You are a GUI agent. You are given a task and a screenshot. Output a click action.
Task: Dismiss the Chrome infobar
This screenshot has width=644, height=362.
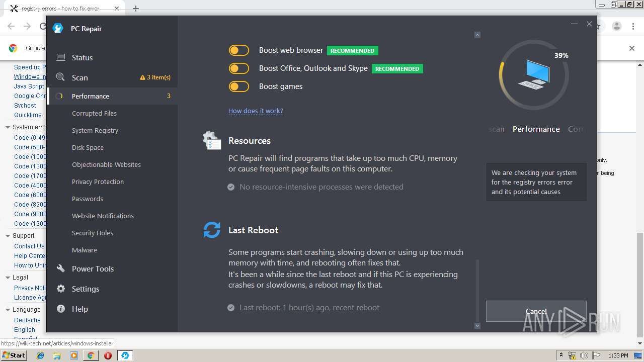[x=632, y=48]
